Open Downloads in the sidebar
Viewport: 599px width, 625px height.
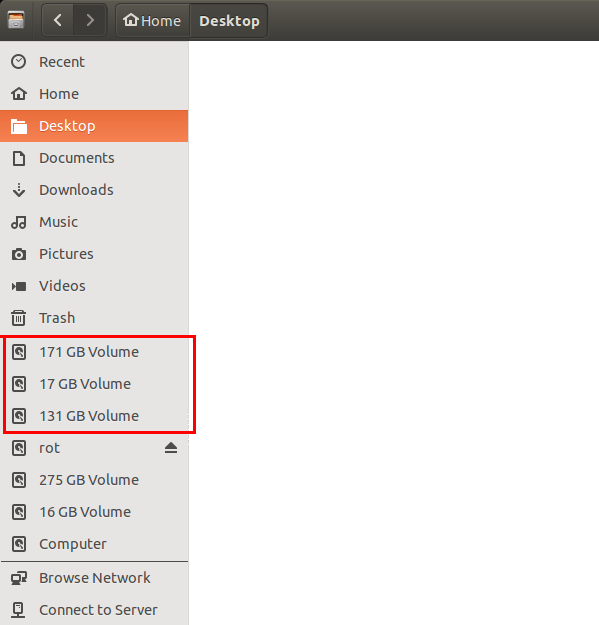[94, 190]
